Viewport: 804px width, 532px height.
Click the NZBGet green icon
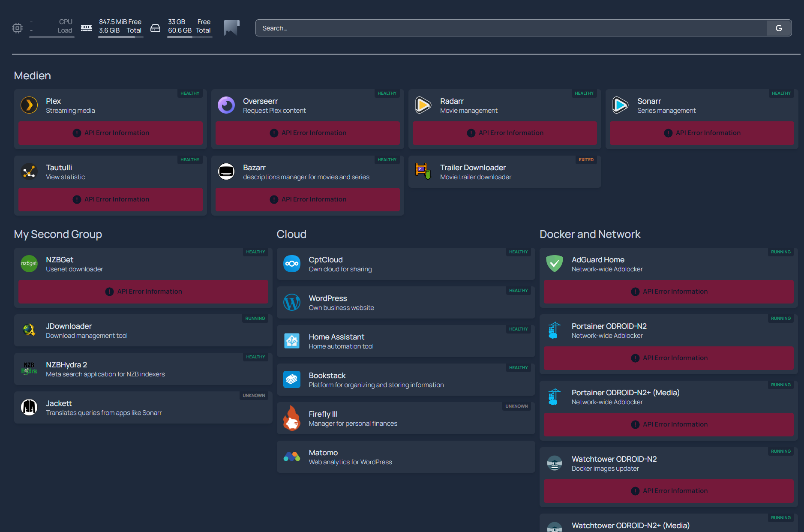tap(29, 264)
